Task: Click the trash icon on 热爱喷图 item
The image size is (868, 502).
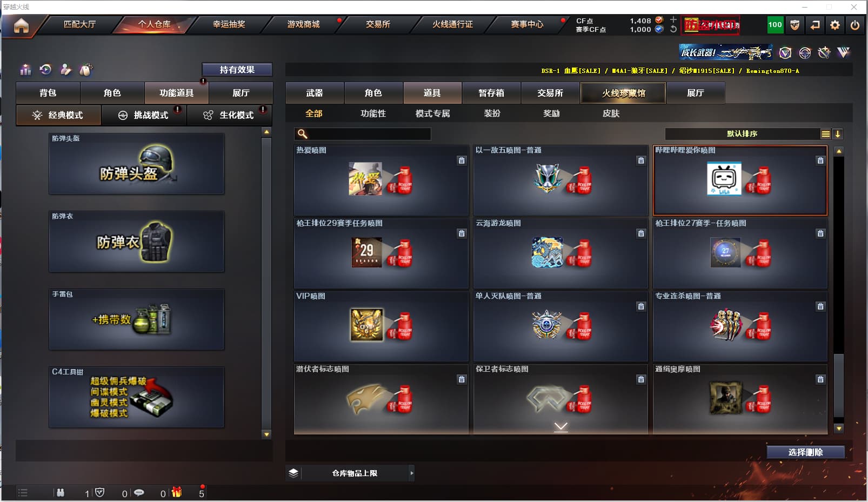Action: 462,160
